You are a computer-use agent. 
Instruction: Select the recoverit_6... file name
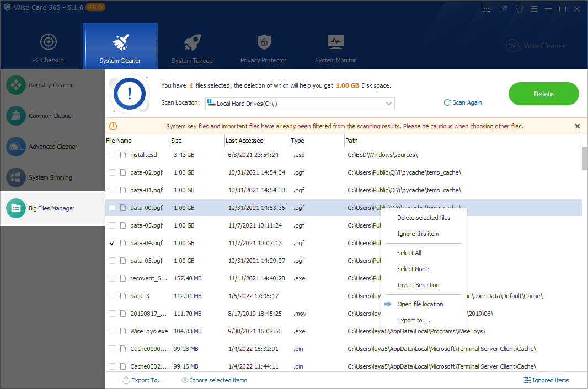pos(148,278)
